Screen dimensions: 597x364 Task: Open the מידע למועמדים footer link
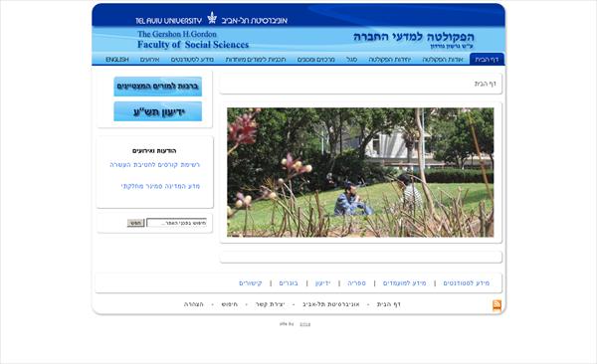click(x=404, y=282)
